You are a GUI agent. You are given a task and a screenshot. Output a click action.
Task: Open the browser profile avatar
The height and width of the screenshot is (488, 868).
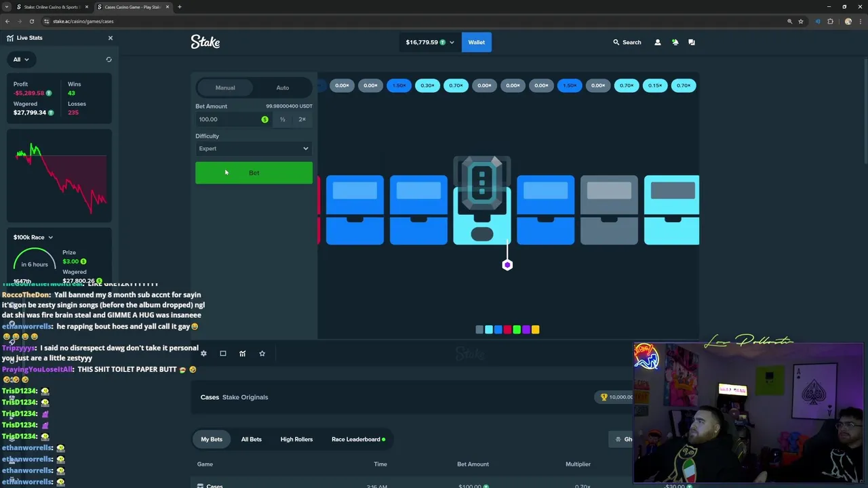848,21
